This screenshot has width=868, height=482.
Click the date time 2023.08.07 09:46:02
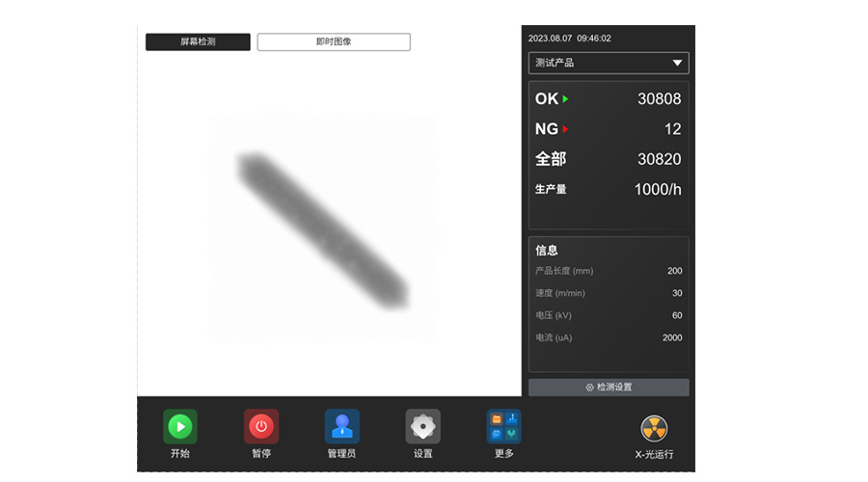(x=570, y=39)
